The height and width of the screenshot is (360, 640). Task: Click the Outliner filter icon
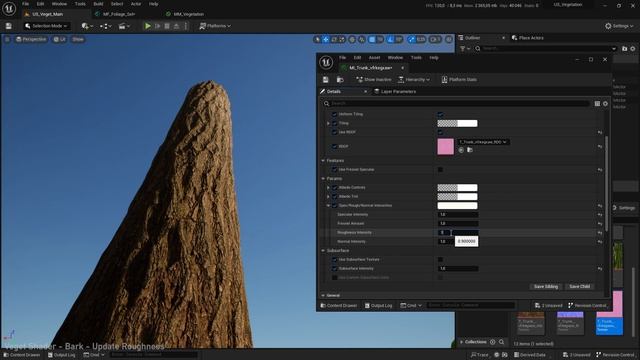(x=464, y=49)
